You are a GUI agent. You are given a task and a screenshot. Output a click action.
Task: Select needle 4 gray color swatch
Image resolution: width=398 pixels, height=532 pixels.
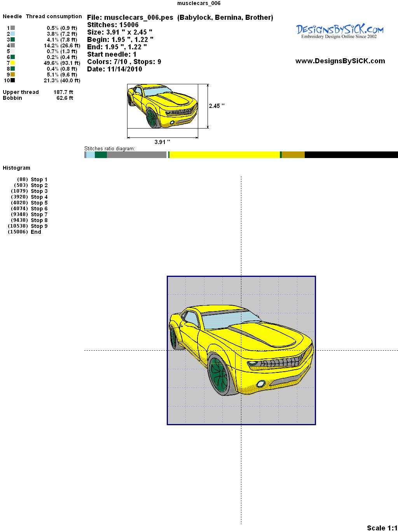(x=13, y=45)
